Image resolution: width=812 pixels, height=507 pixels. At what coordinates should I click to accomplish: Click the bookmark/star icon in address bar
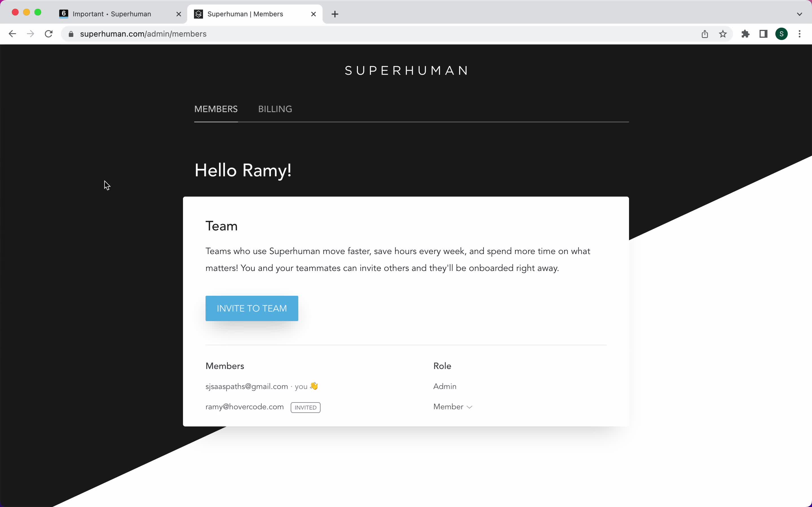click(x=723, y=34)
